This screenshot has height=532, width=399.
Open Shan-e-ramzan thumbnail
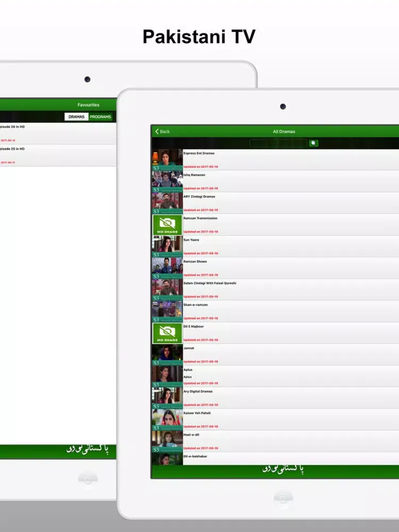click(x=167, y=311)
